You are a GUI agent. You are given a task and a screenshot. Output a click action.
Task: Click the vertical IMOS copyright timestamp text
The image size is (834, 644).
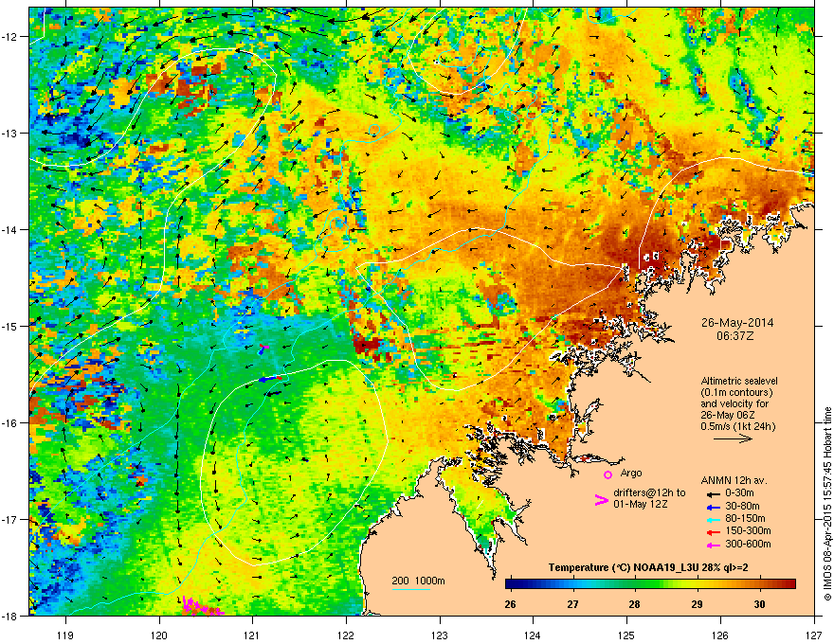[827, 504]
